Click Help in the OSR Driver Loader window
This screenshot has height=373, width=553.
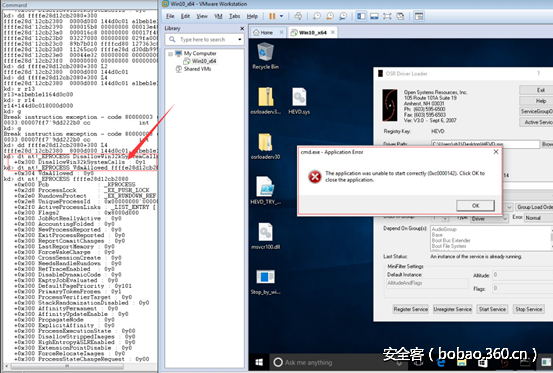pos(537,101)
